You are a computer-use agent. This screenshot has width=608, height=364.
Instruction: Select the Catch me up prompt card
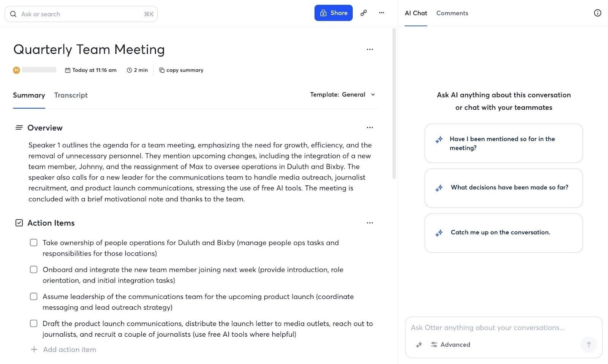pos(503,232)
